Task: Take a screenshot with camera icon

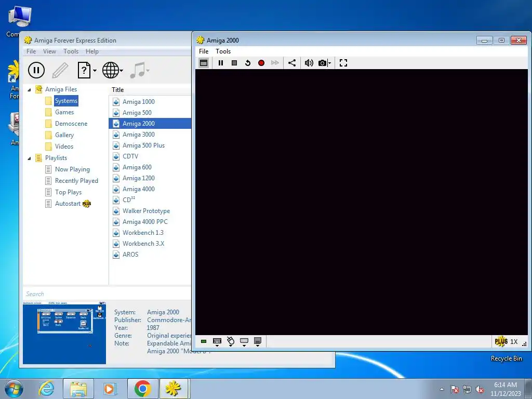Action: click(322, 63)
